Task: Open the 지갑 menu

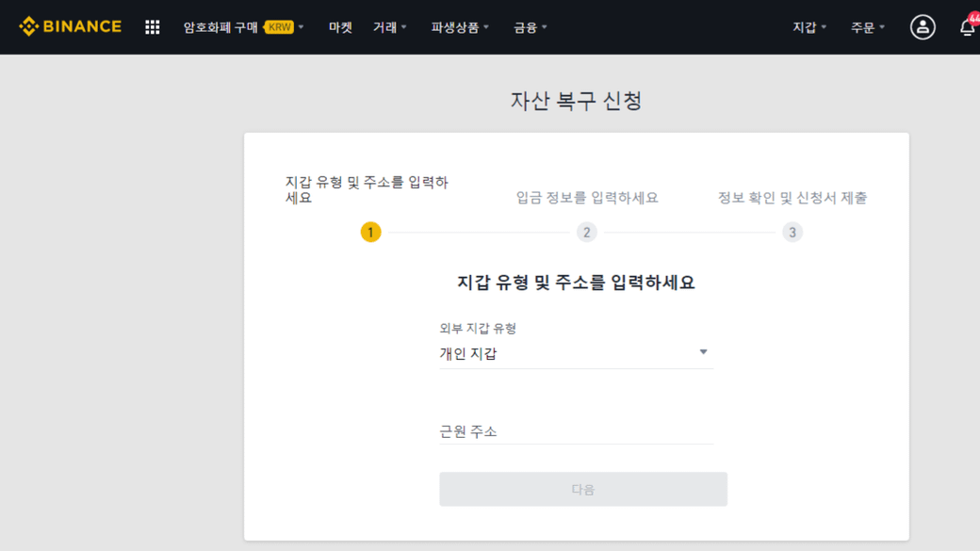Action: click(808, 27)
